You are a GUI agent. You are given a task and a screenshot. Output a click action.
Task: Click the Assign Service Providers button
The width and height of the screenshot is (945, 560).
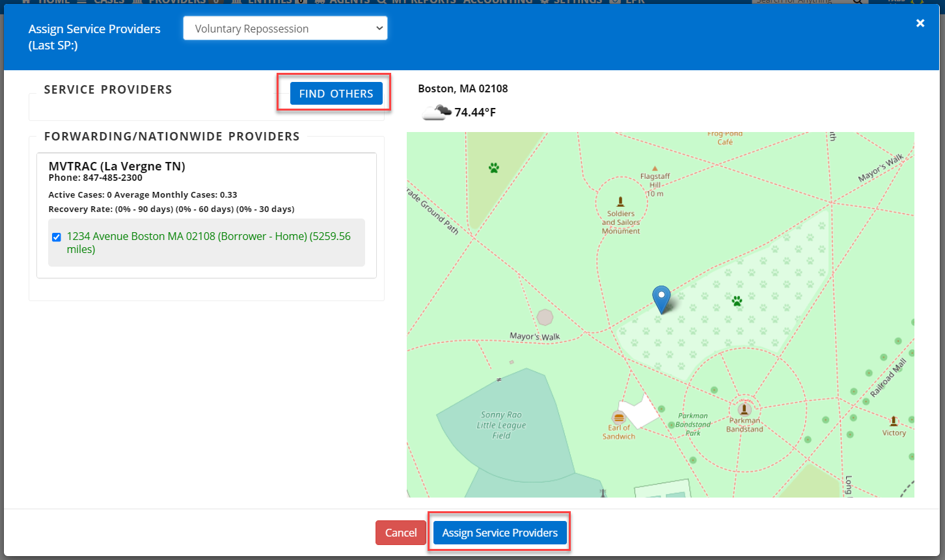500,533
